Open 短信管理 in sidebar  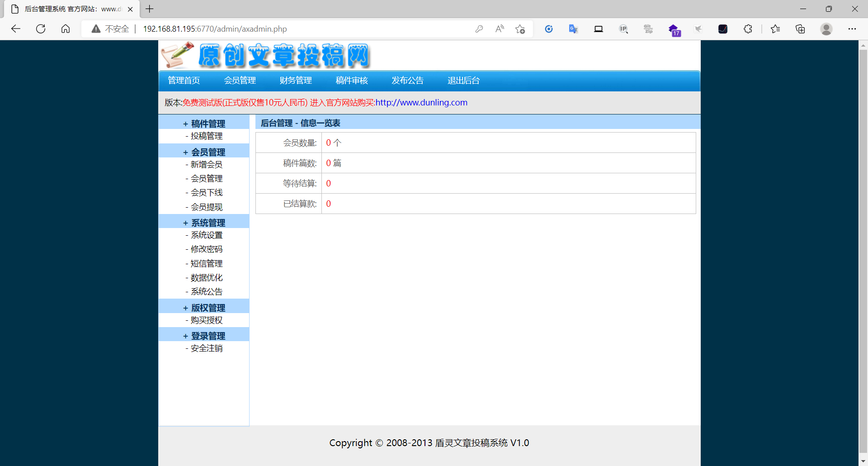[207, 264]
